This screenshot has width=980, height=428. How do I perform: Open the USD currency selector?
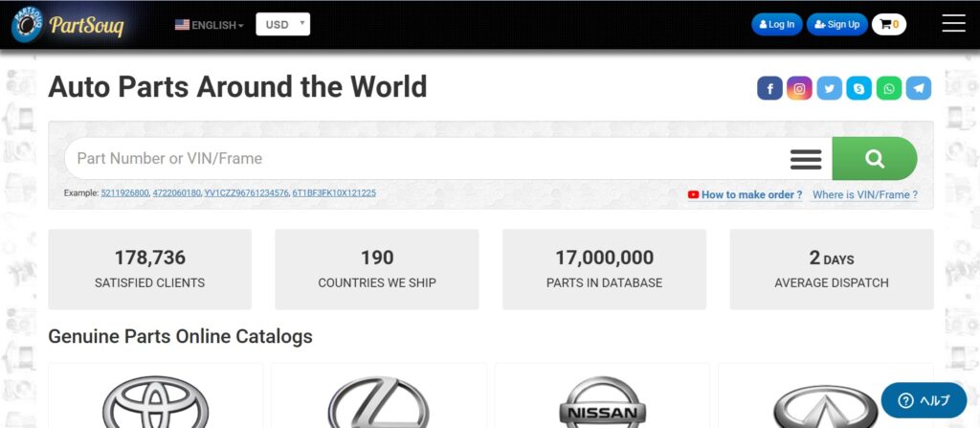pos(282,24)
